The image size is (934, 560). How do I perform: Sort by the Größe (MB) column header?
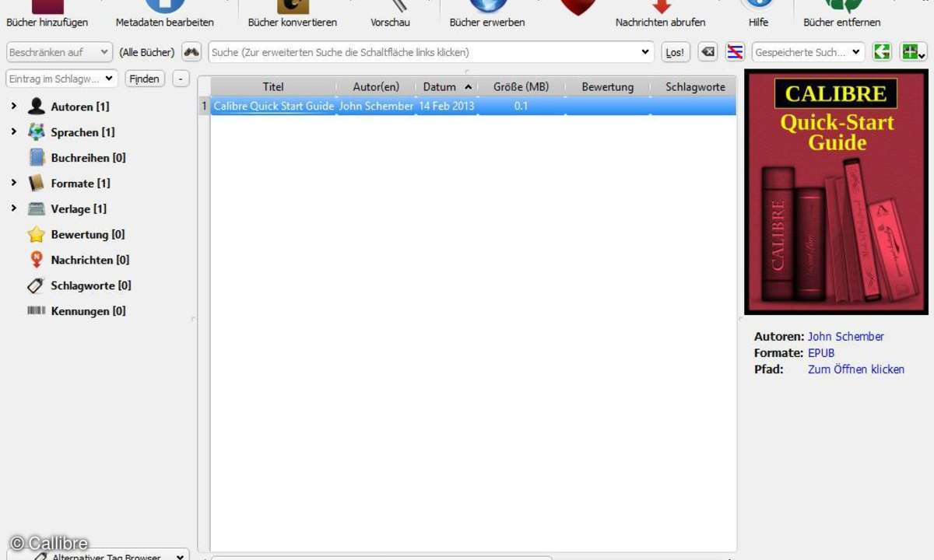point(521,87)
